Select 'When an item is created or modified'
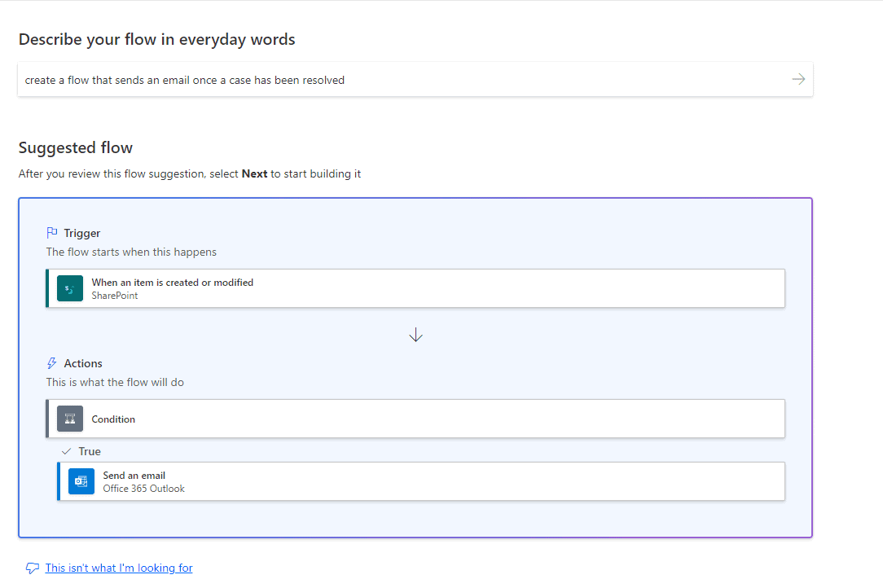Screen dimensions: 883x588 click(x=172, y=283)
